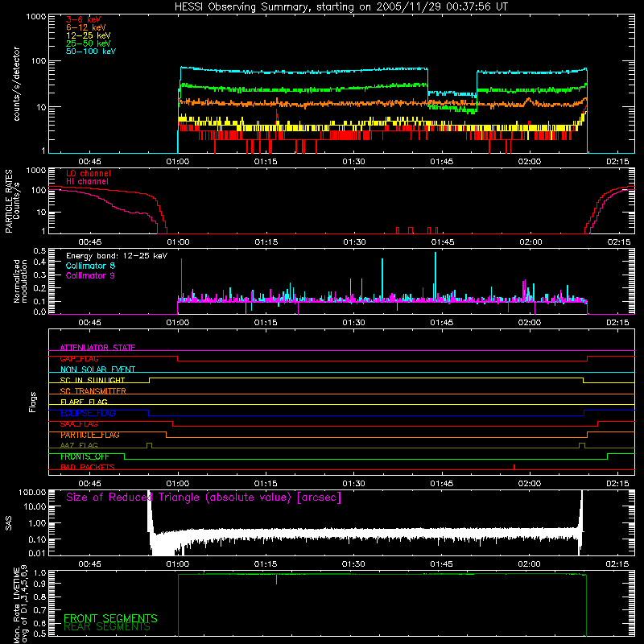644x644 pixels.
Task: Click the FLARE_FLAG label
Action: point(84,402)
